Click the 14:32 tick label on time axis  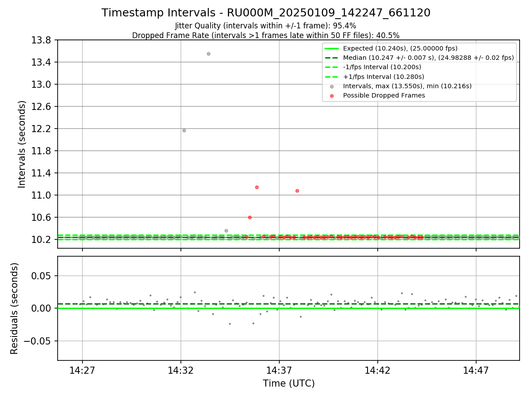[x=181, y=370]
